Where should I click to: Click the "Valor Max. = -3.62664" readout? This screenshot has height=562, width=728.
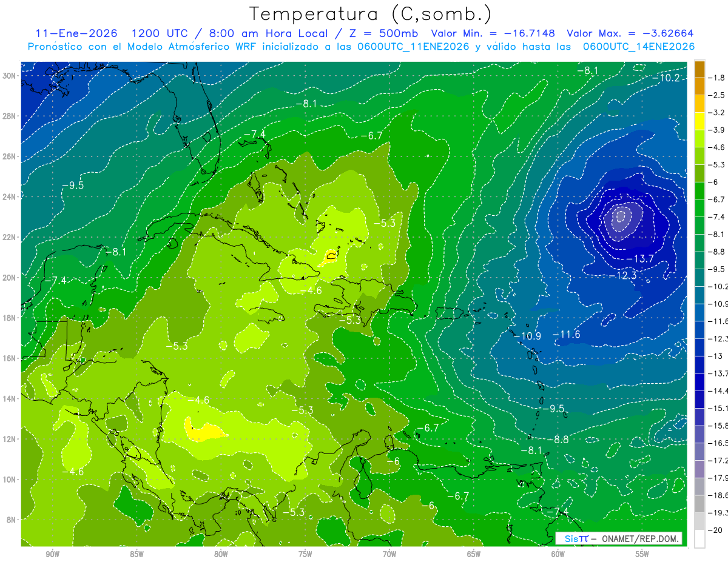click(630, 33)
